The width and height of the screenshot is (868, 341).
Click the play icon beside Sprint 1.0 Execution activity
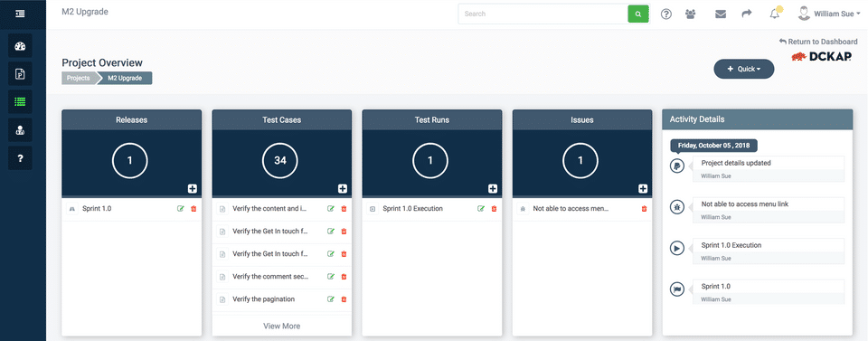(x=677, y=248)
